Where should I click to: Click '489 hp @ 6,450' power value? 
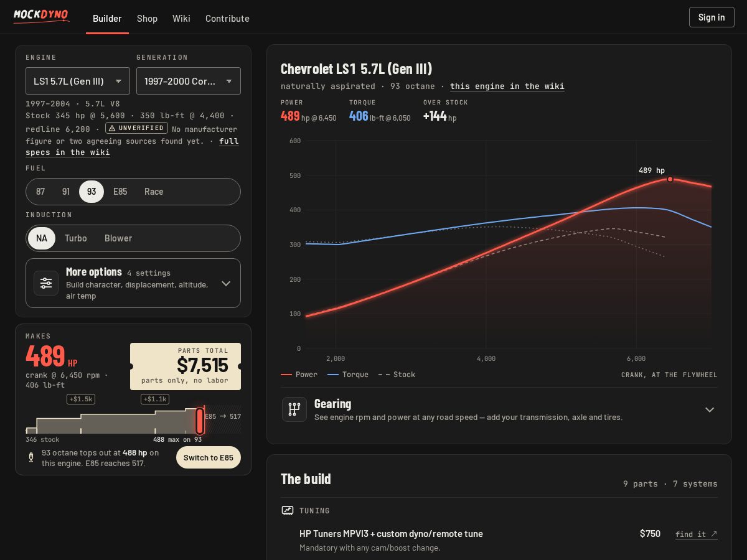point(309,116)
